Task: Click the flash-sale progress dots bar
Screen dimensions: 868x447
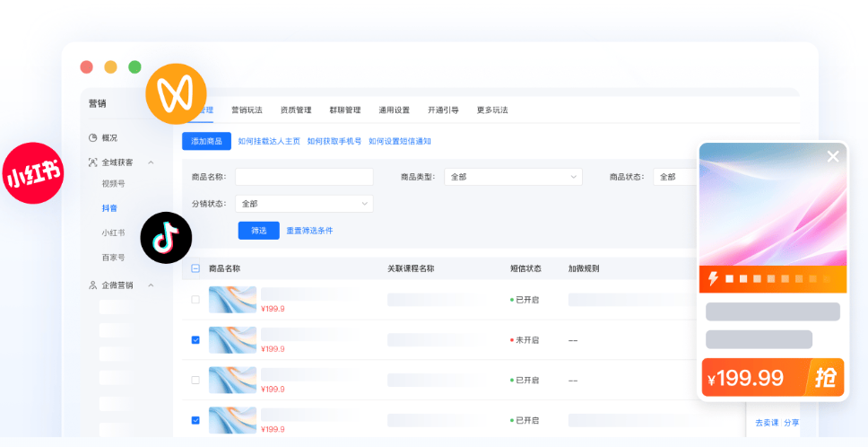Action: click(x=778, y=279)
